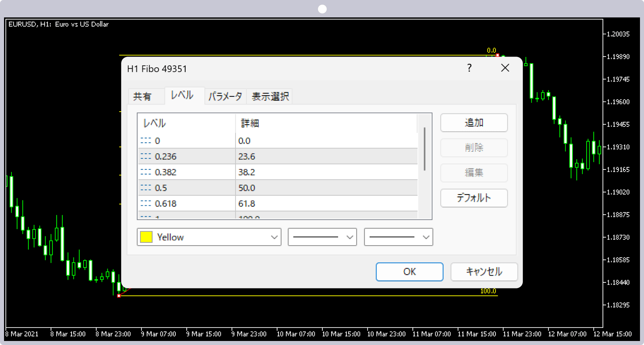This screenshot has width=644, height=345.
Task: Click the 1.20035 price axis label
Action: point(618,34)
